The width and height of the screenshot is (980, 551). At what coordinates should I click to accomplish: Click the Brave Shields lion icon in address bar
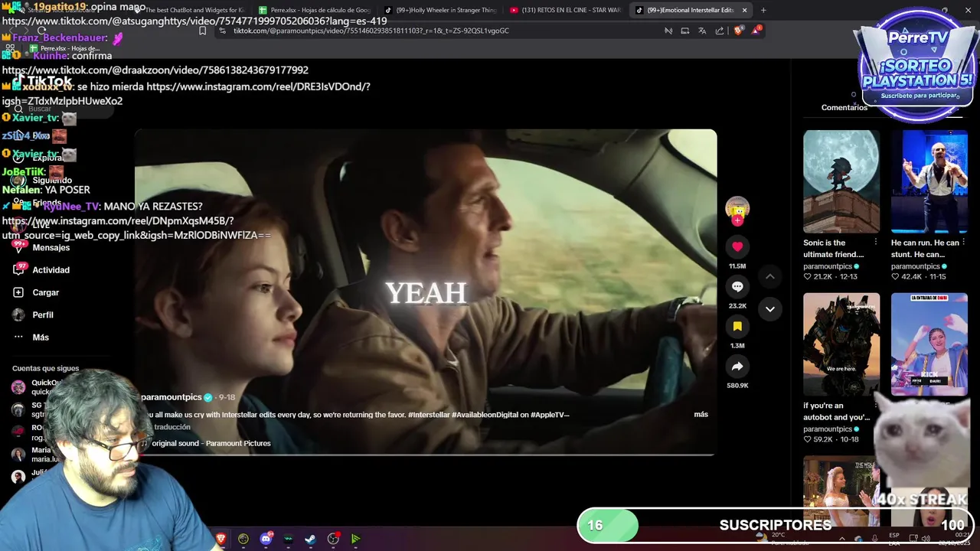tap(739, 31)
